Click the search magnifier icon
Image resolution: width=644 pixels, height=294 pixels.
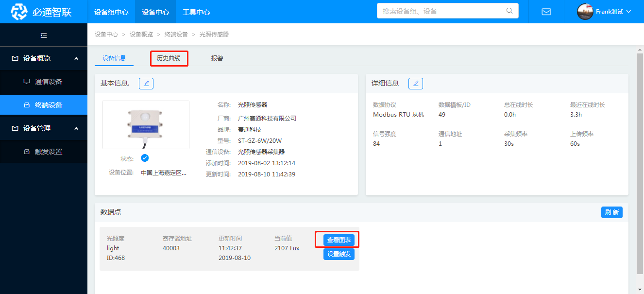[x=509, y=11]
